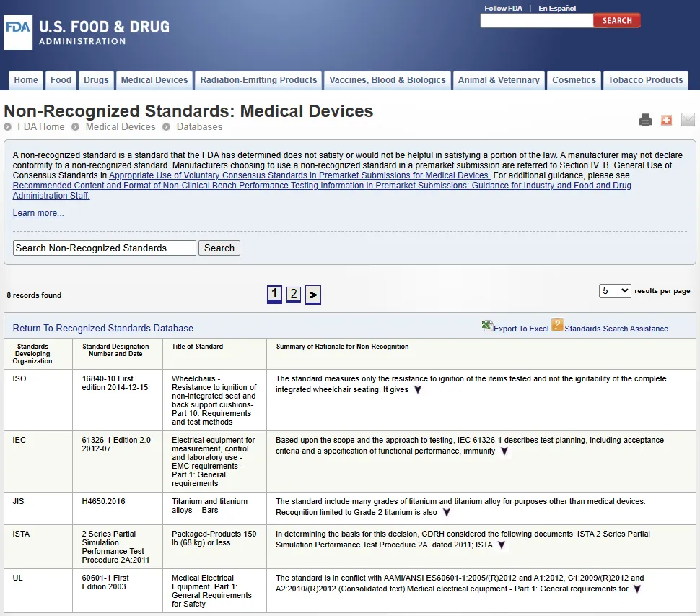
Task: Expand rationale for JIS H4650:2016 row
Action: click(447, 512)
